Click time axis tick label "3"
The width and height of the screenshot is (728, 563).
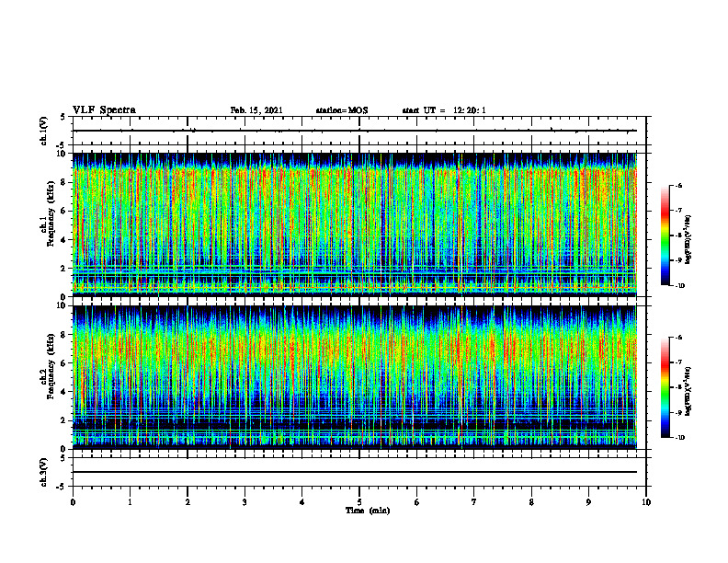click(245, 502)
